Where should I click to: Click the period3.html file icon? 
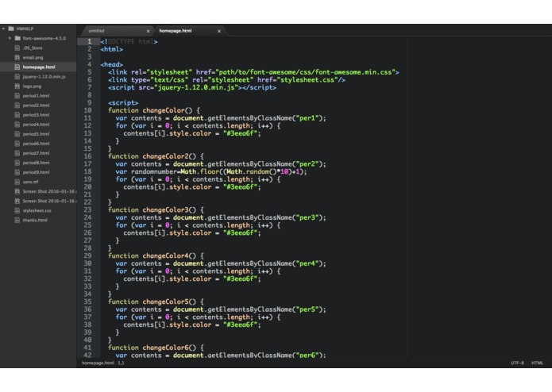[x=17, y=115]
